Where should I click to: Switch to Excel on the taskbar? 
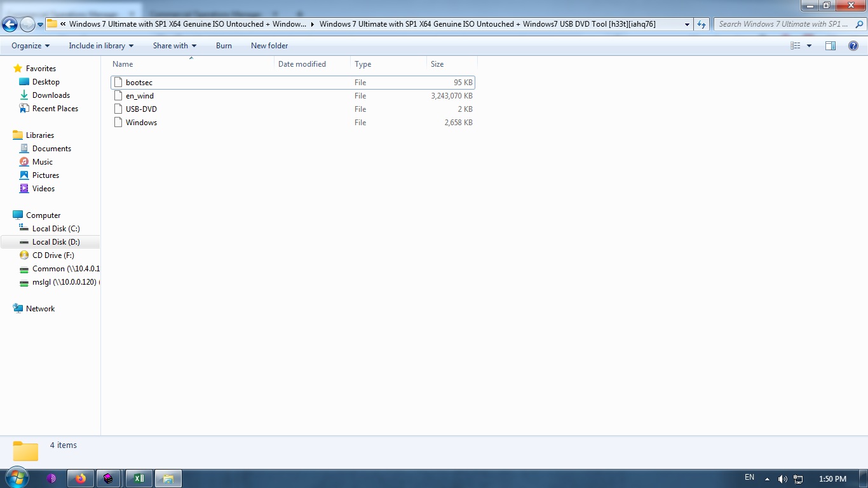pyautogui.click(x=139, y=478)
